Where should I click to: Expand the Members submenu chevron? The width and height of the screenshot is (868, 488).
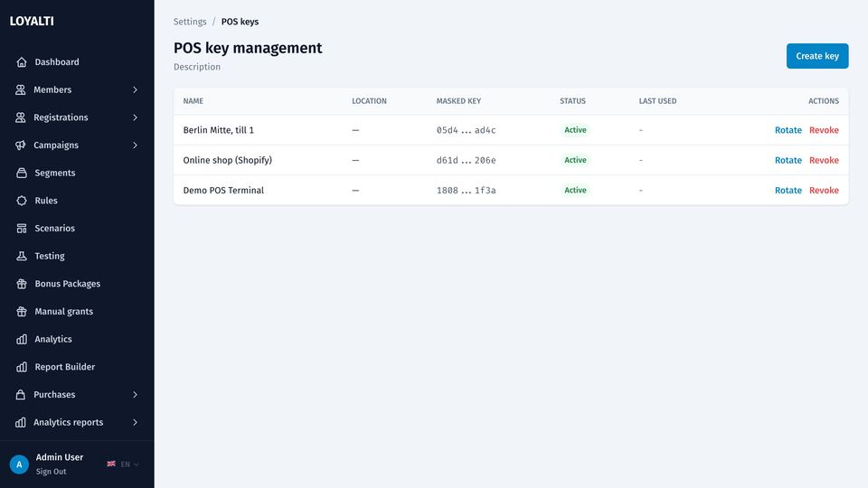tap(135, 89)
